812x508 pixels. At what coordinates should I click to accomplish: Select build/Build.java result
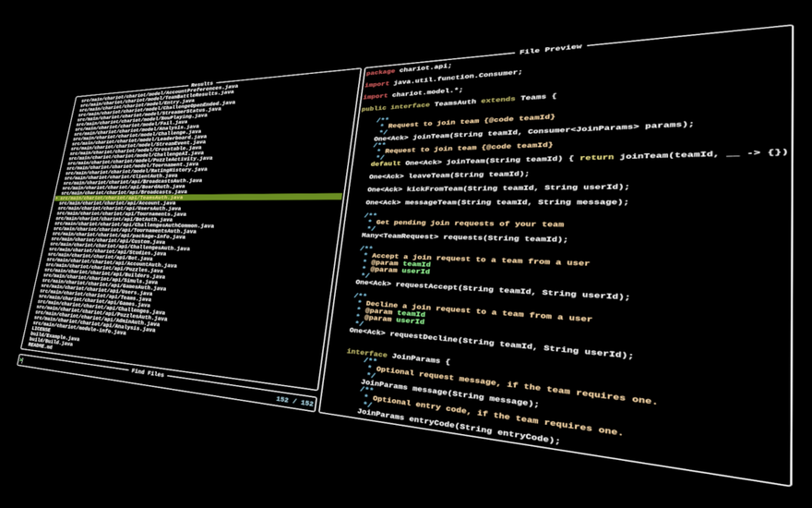click(x=51, y=342)
